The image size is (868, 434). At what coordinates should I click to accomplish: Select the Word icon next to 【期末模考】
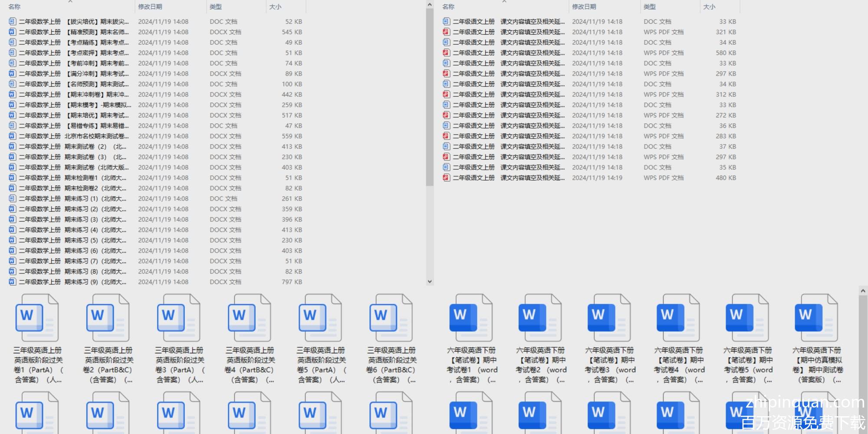(12, 105)
